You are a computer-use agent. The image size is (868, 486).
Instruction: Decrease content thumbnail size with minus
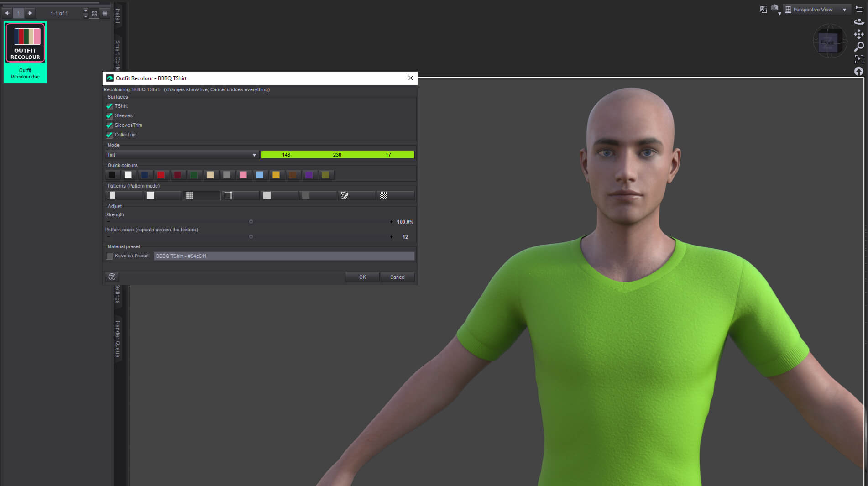point(85,16)
